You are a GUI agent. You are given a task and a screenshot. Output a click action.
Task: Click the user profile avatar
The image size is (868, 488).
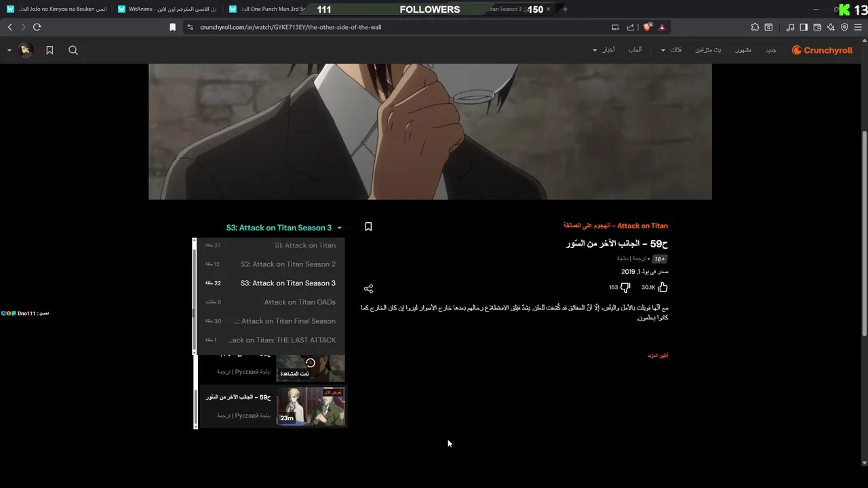(26, 50)
